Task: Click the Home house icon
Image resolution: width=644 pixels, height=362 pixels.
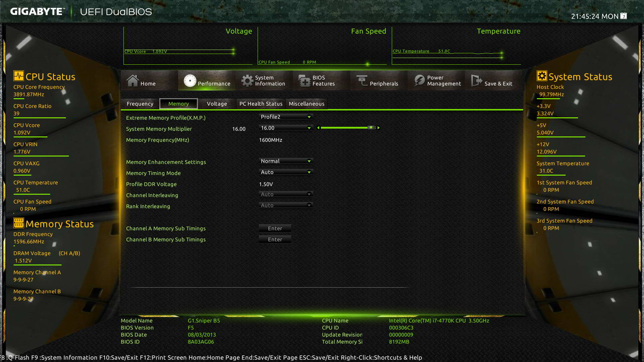Action: pyautogui.click(x=132, y=80)
